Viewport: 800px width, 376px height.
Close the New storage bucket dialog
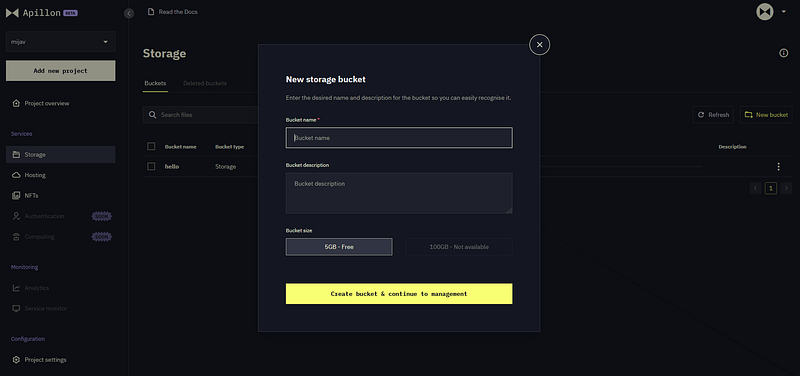[539, 45]
